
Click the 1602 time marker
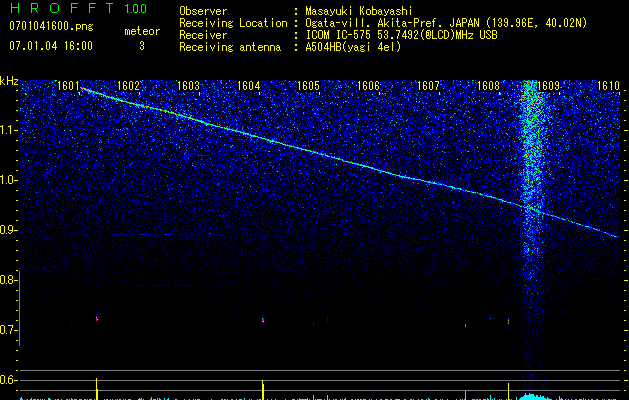pos(128,85)
